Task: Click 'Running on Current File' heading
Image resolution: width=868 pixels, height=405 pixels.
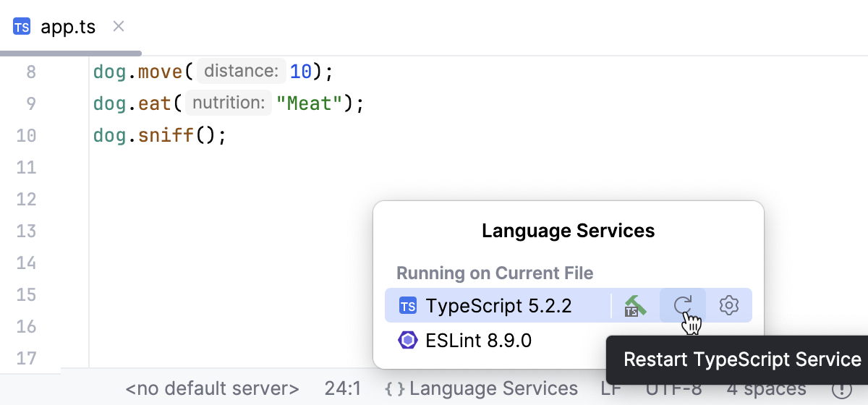Action: pyautogui.click(x=495, y=273)
